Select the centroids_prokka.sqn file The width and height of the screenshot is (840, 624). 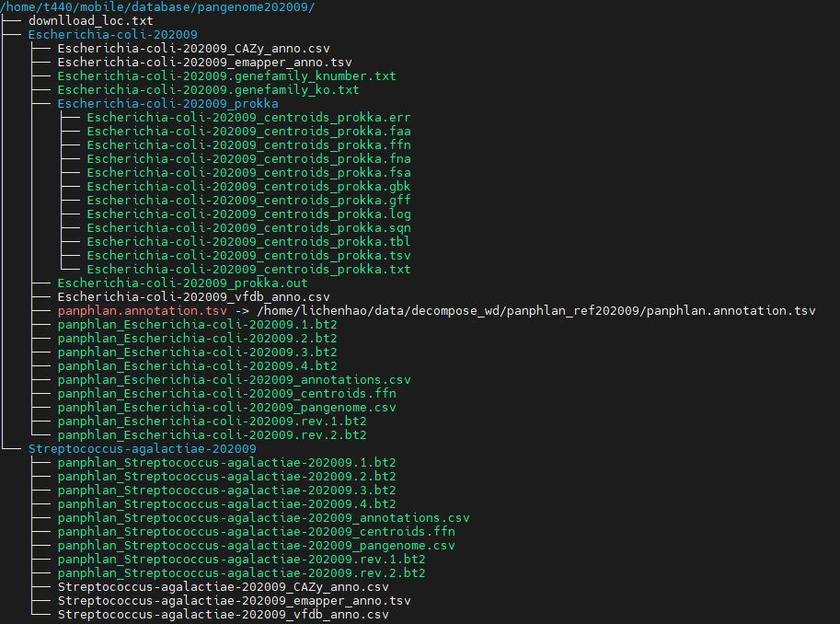(x=248, y=228)
